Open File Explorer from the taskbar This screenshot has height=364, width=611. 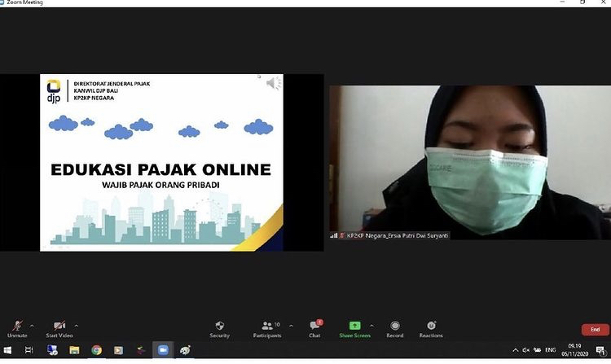coord(74,350)
